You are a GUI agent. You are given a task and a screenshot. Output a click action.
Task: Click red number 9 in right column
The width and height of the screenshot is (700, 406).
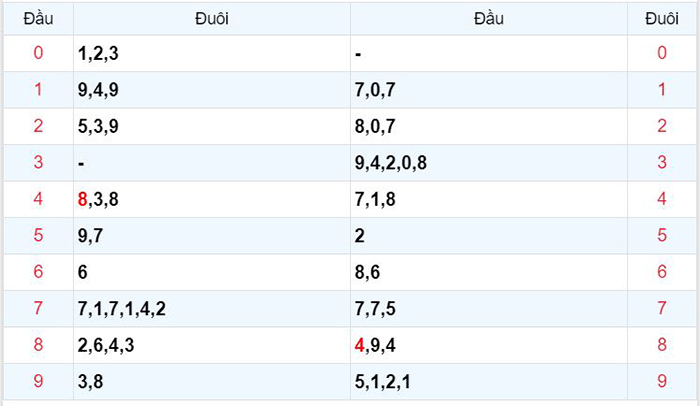(x=662, y=381)
